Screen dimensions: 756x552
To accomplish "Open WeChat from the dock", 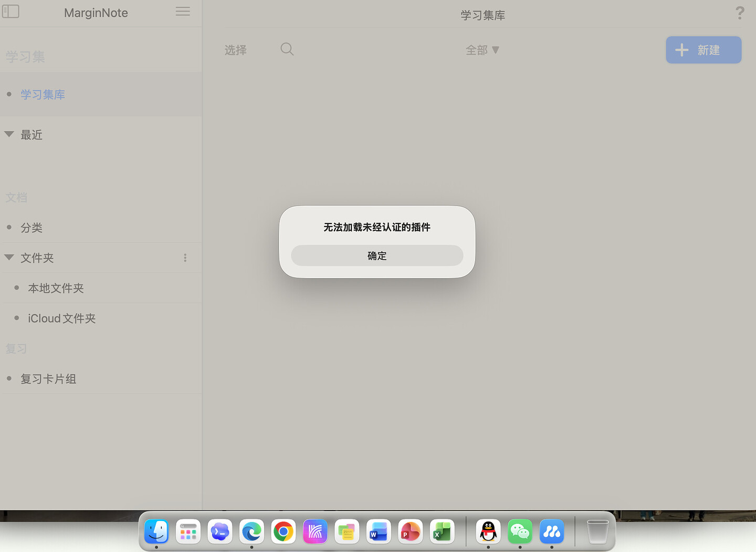I will pyautogui.click(x=520, y=532).
